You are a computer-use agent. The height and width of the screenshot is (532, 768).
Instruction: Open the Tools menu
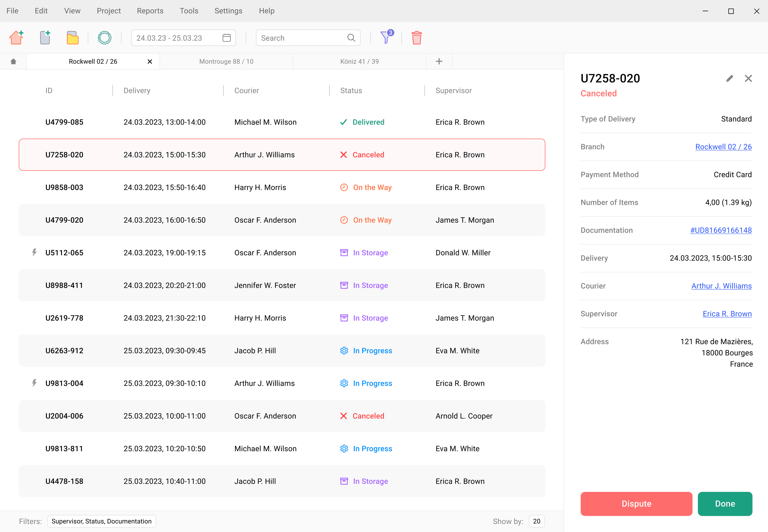[x=189, y=11]
